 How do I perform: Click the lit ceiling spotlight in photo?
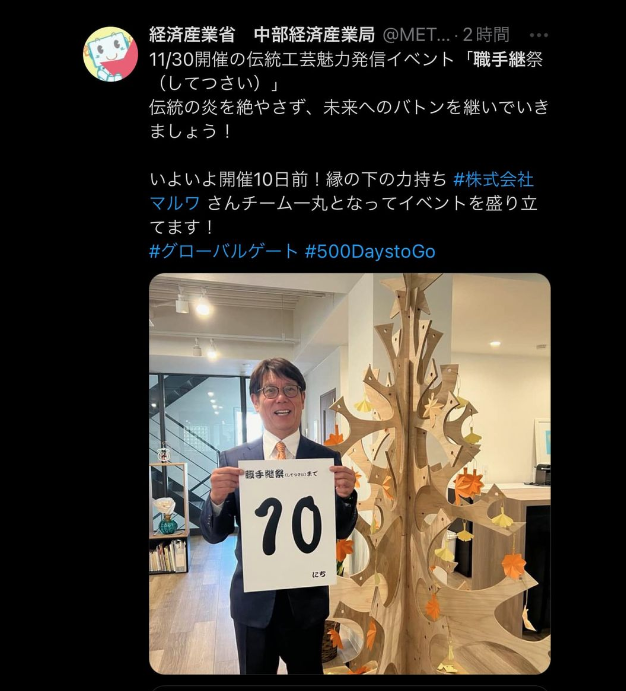[203, 307]
